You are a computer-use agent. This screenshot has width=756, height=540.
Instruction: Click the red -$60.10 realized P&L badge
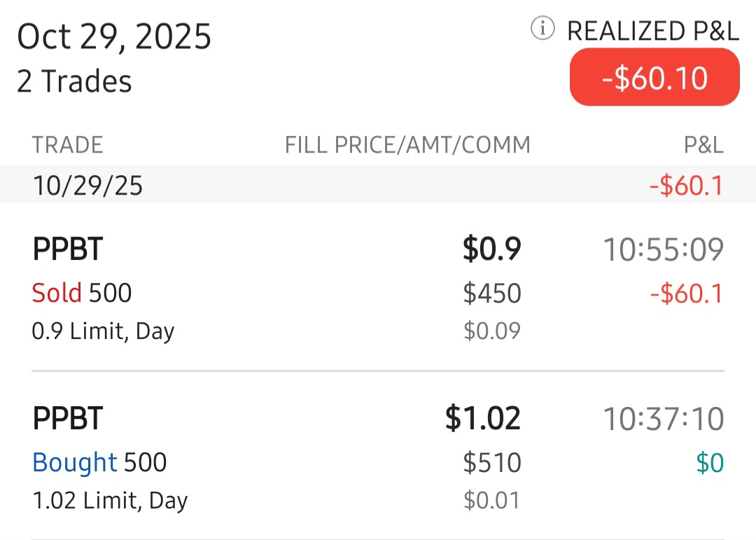pyautogui.click(x=654, y=78)
